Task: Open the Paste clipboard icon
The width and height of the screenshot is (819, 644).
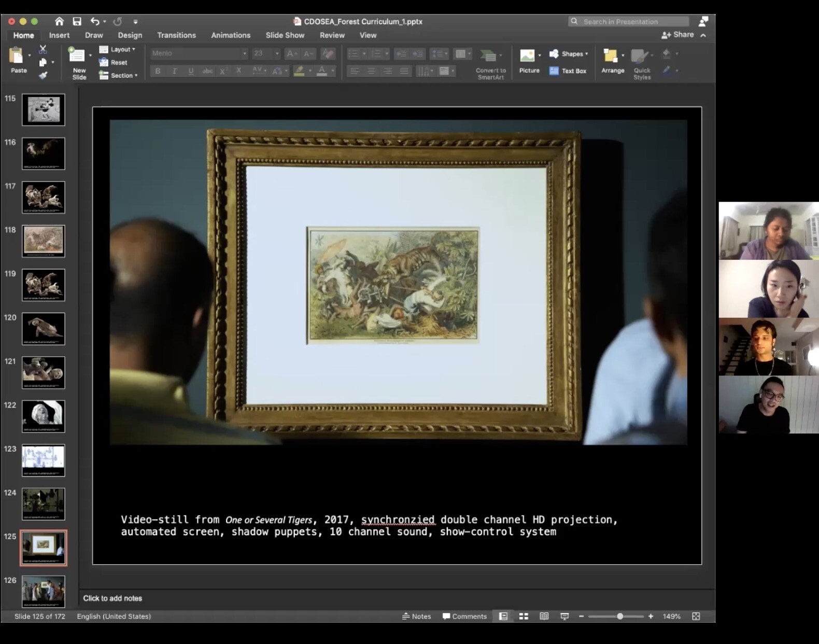Action: tap(17, 54)
